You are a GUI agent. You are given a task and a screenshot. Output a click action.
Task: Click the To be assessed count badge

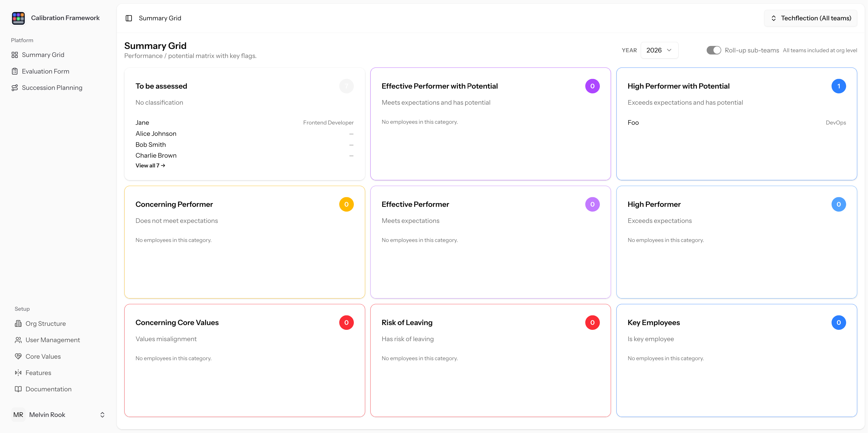346,86
